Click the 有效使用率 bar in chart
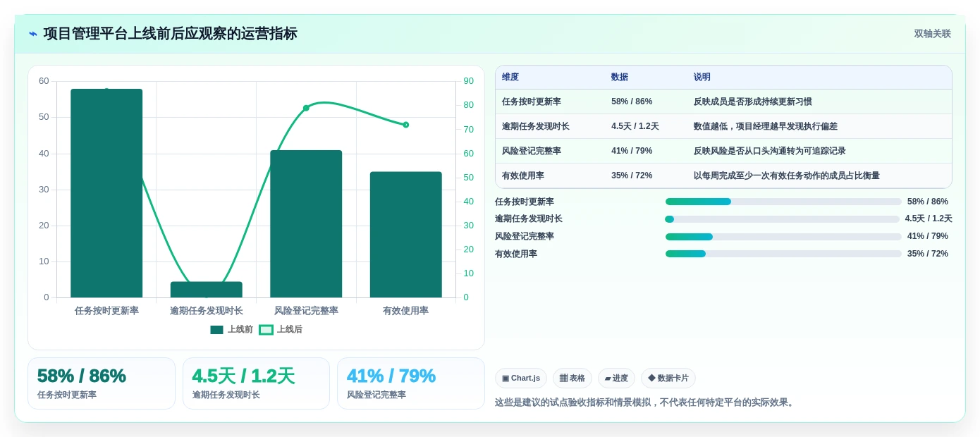The image size is (980, 437). (x=406, y=235)
